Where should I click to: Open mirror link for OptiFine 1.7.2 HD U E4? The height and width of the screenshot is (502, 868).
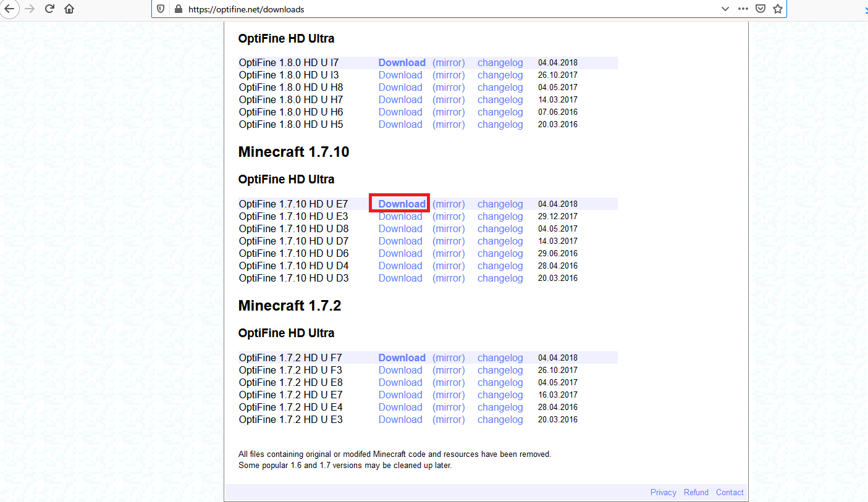[449, 407]
